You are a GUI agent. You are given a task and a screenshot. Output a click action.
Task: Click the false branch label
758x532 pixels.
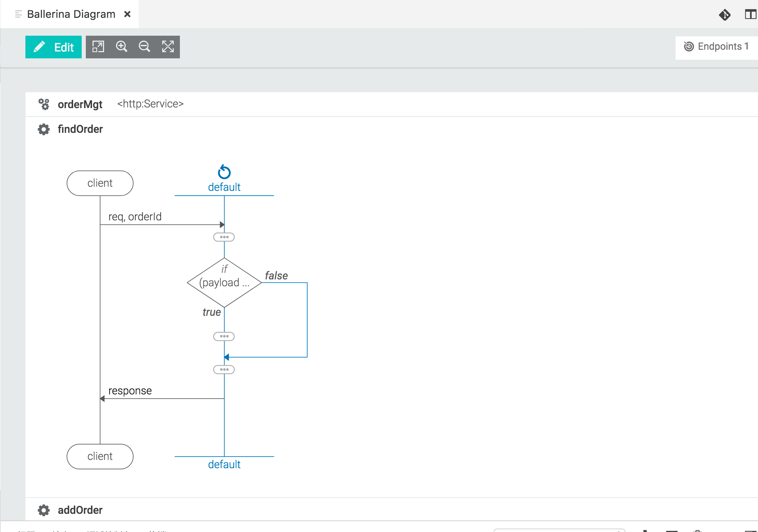(276, 276)
